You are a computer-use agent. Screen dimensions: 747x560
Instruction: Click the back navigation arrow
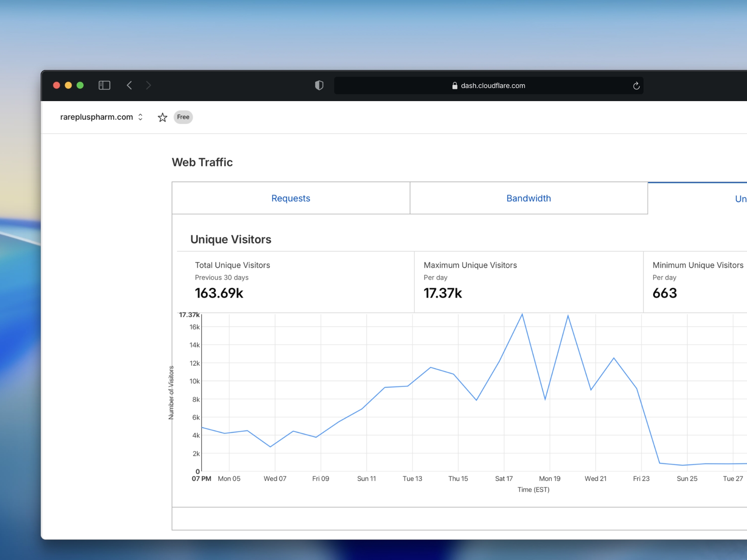click(130, 85)
